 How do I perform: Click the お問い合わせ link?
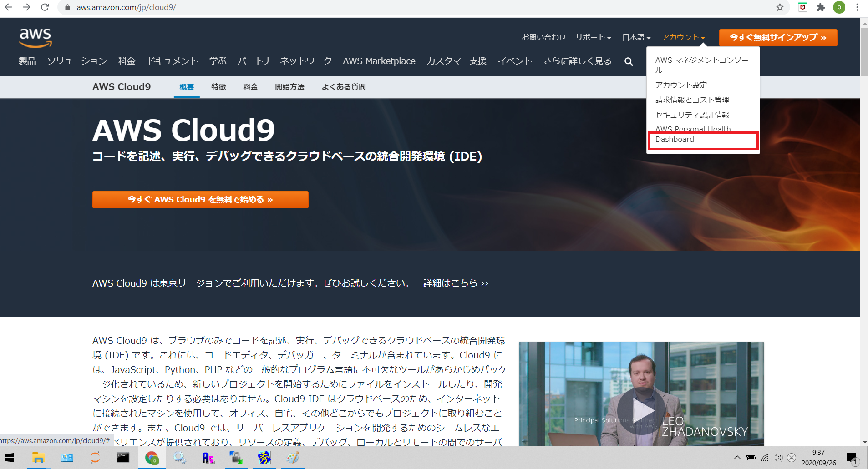pos(543,37)
